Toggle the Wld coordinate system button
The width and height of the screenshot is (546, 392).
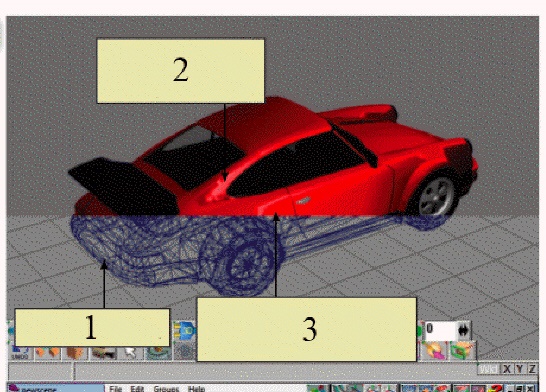[488, 369]
